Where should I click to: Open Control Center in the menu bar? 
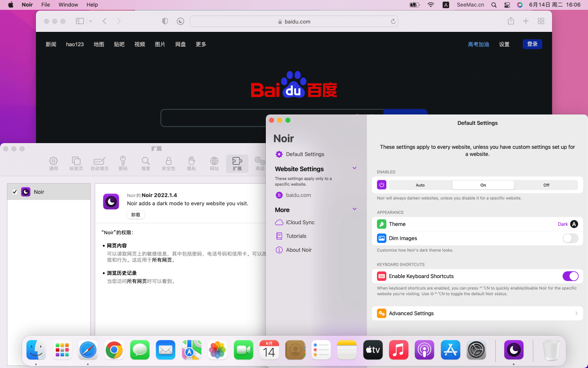click(507, 5)
